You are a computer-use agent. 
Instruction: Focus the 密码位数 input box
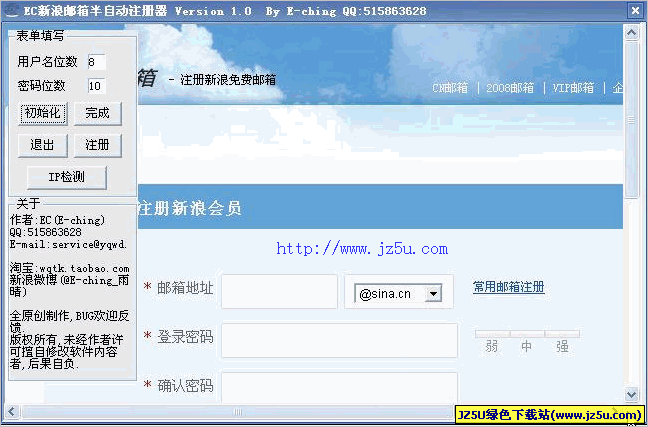click(x=97, y=86)
